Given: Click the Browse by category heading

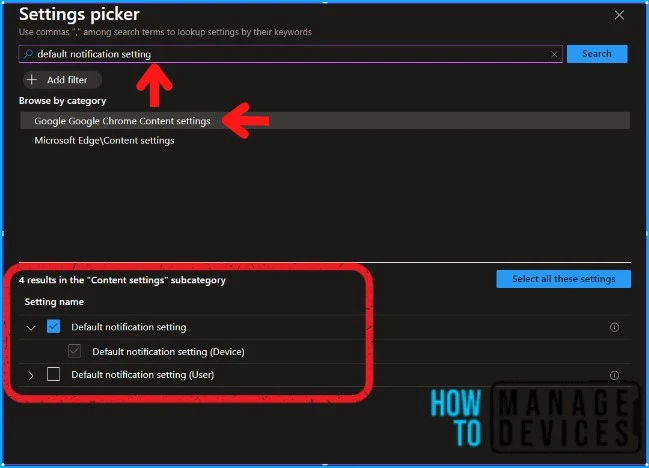Looking at the screenshot, I should (62, 101).
